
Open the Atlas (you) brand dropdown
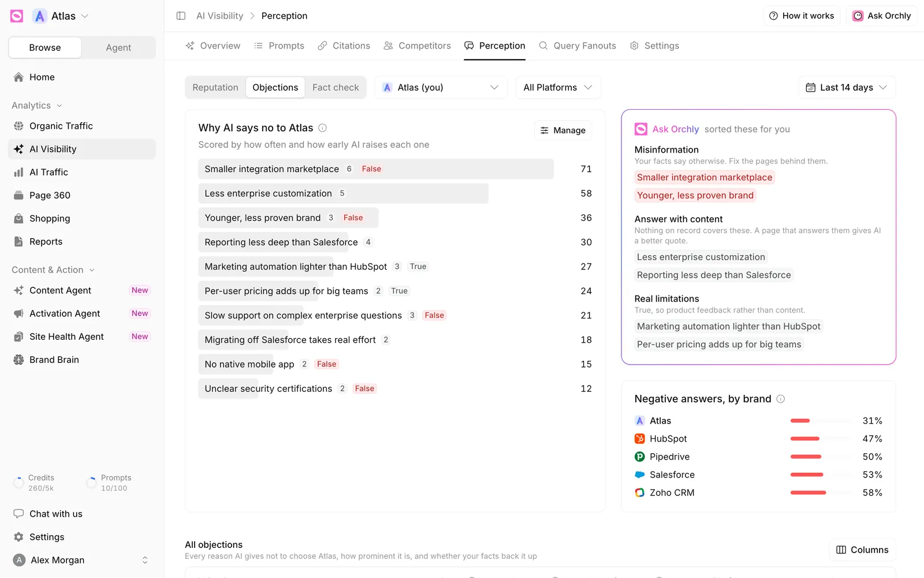441,87
